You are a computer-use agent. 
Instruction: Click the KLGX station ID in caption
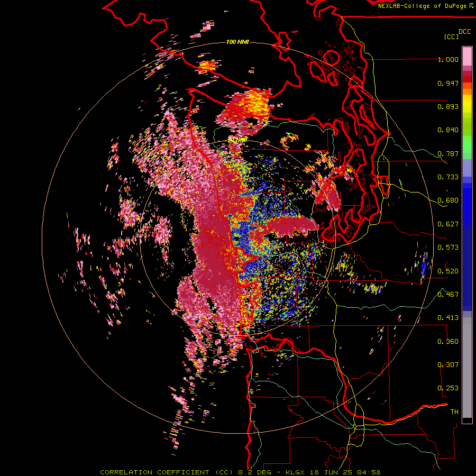point(296,472)
